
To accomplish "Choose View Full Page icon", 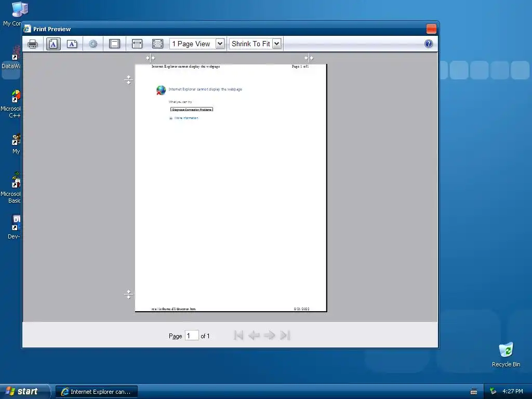I will (x=157, y=44).
